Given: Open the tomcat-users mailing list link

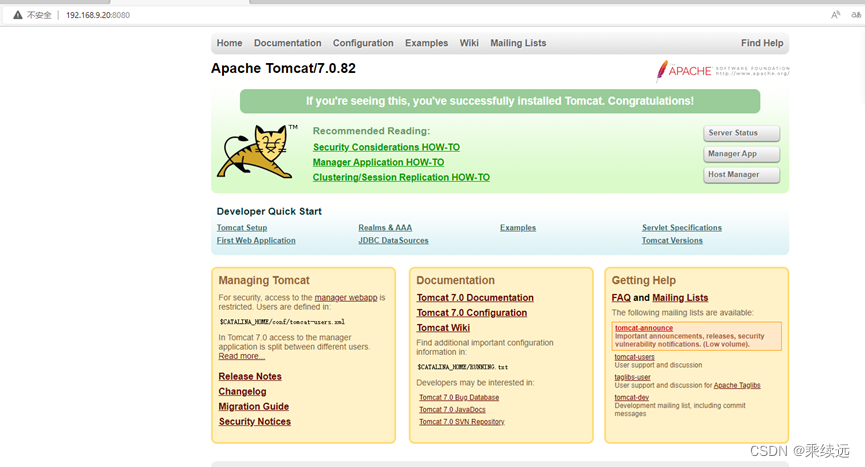Looking at the screenshot, I should point(634,357).
